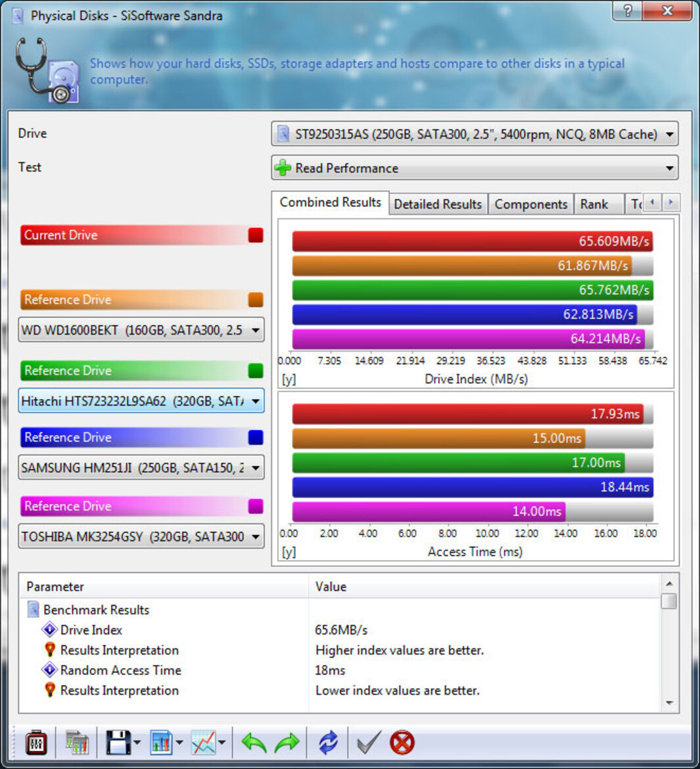Screen dimensions: 700x769
Task: Click the magenta 14.00ms access time bar
Action: point(429,511)
